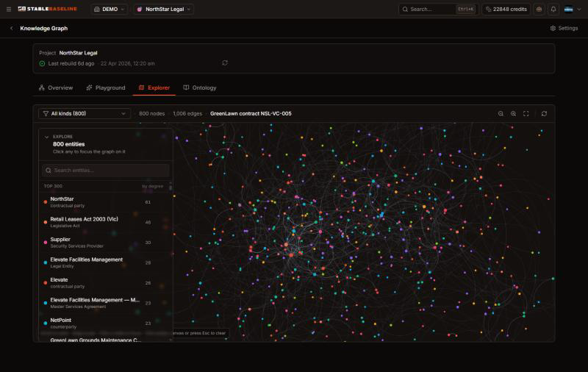Open the gift icon next to credits
Screen dimensions: 588x372
539,10
